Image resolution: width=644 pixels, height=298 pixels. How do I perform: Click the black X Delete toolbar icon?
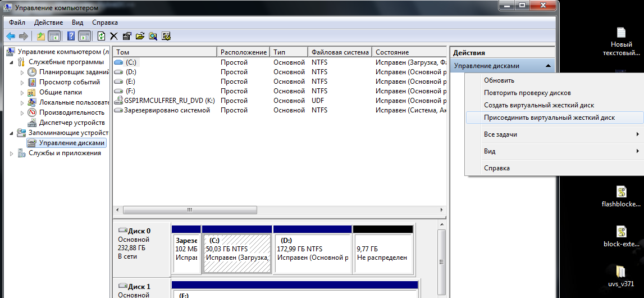pos(114,36)
